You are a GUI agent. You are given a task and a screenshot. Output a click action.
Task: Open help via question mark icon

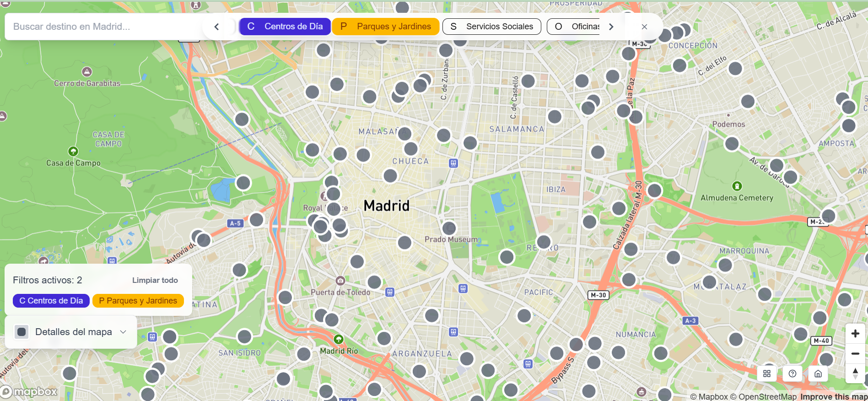point(793,374)
